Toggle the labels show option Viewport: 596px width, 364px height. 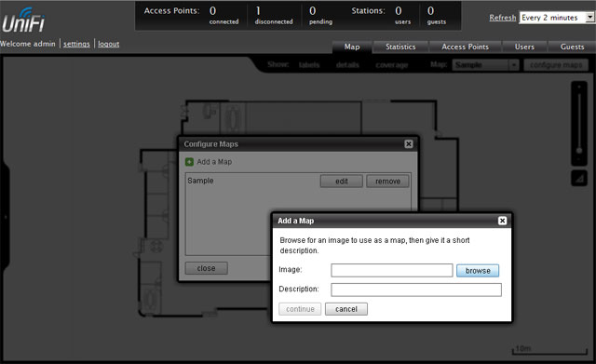click(309, 65)
